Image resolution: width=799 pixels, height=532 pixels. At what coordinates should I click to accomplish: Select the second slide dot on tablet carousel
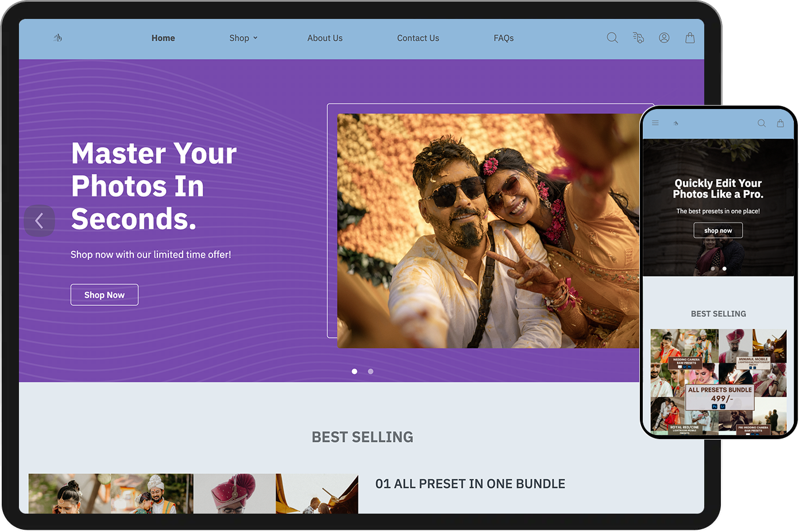[x=370, y=371]
